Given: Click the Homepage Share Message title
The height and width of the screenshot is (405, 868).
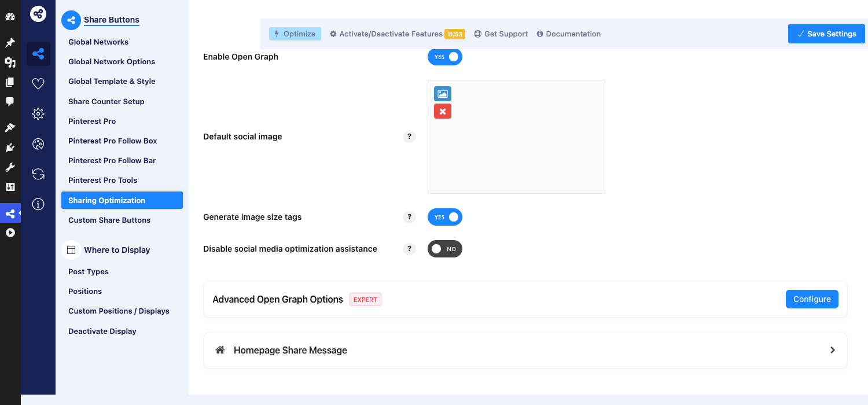Looking at the screenshot, I should [290, 350].
